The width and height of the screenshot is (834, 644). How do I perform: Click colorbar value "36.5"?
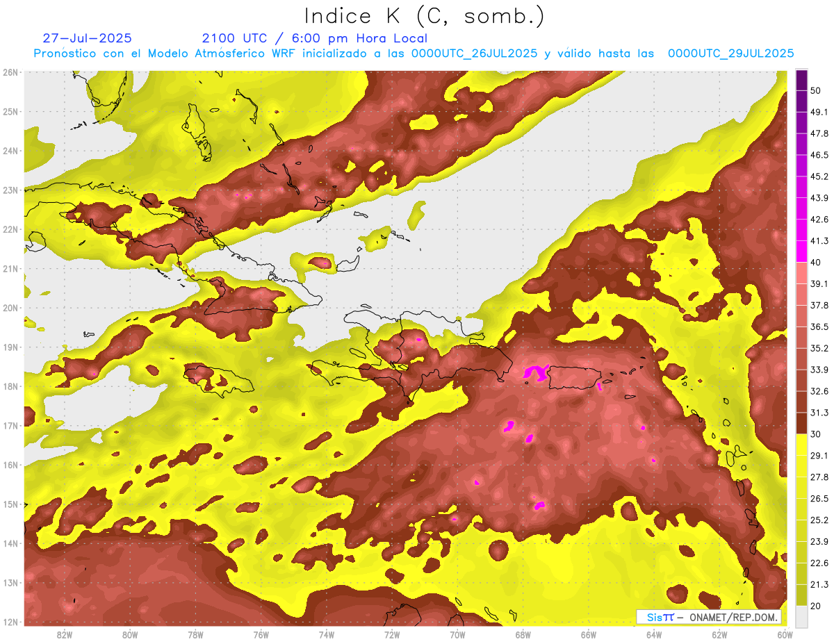pos(819,327)
